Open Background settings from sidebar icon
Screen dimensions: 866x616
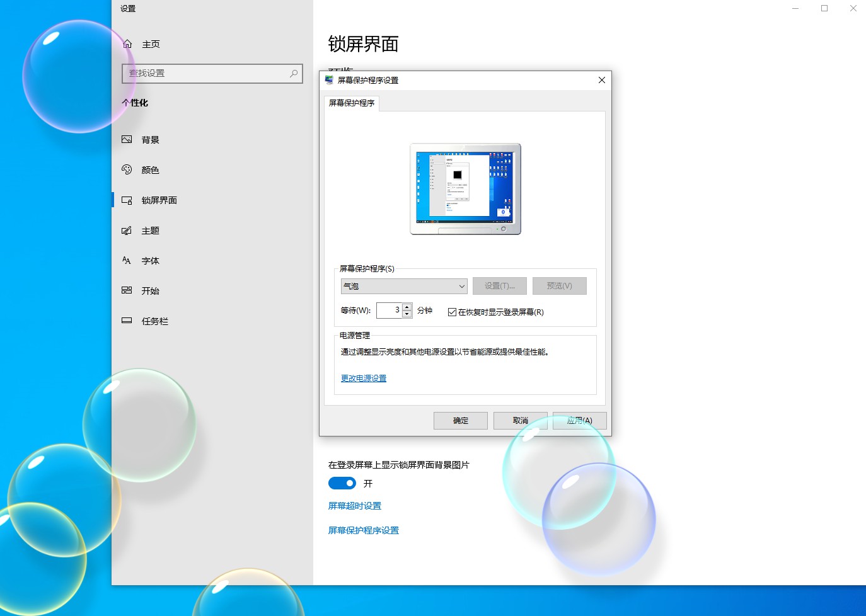(126, 139)
